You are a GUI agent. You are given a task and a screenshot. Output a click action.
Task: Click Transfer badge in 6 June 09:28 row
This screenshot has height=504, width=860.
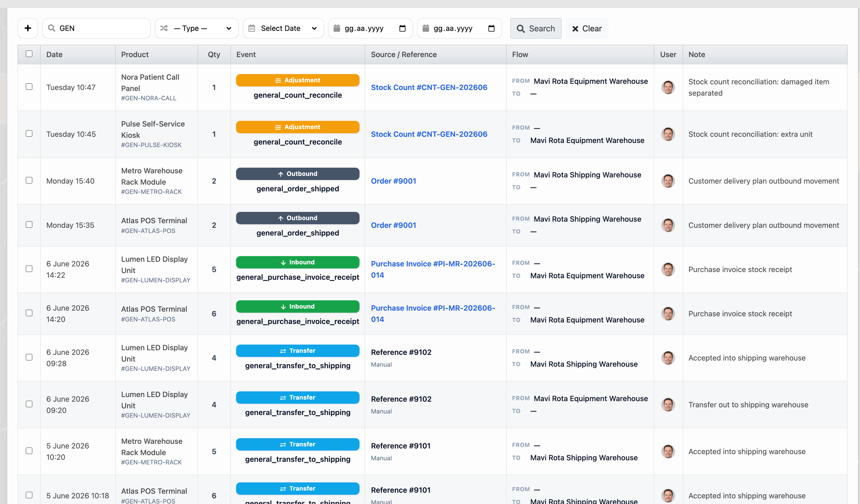coord(298,351)
